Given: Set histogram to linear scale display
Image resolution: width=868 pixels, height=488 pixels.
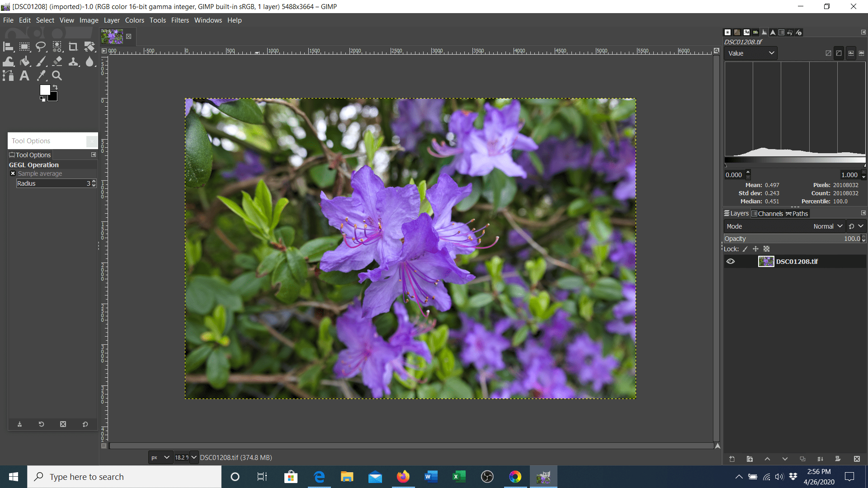Looking at the screenshot, I should pos(851,53).
